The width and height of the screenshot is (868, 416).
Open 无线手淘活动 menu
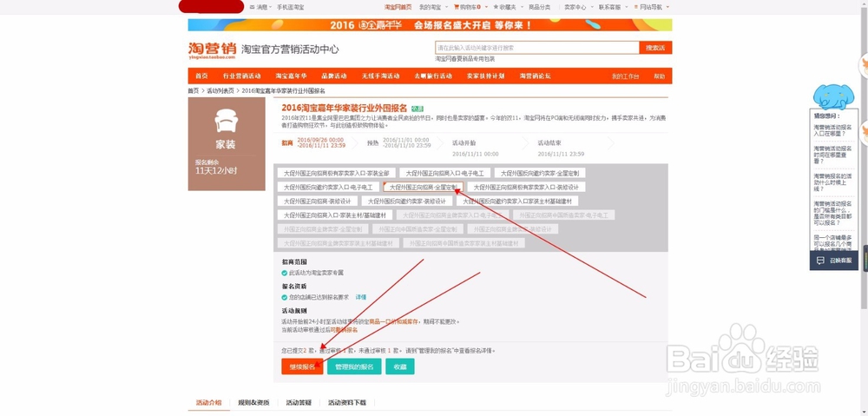(x=380, y=76)
